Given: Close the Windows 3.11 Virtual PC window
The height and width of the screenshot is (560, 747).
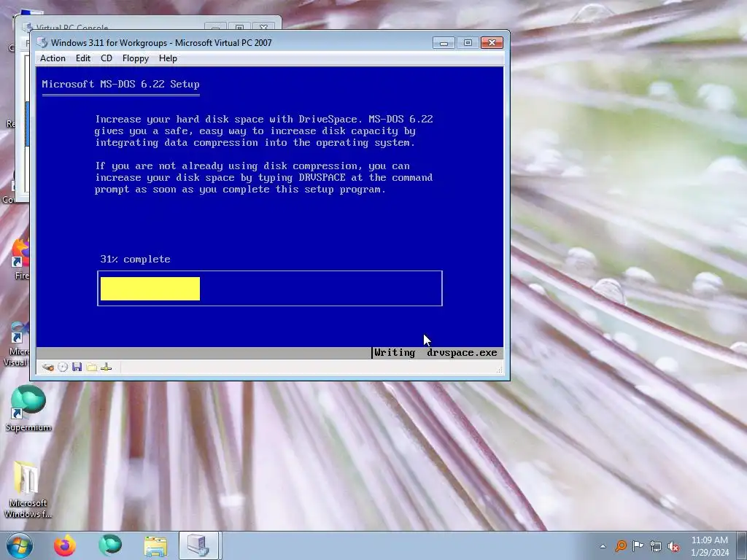Looking at the screenshot, I should (492, 43).
